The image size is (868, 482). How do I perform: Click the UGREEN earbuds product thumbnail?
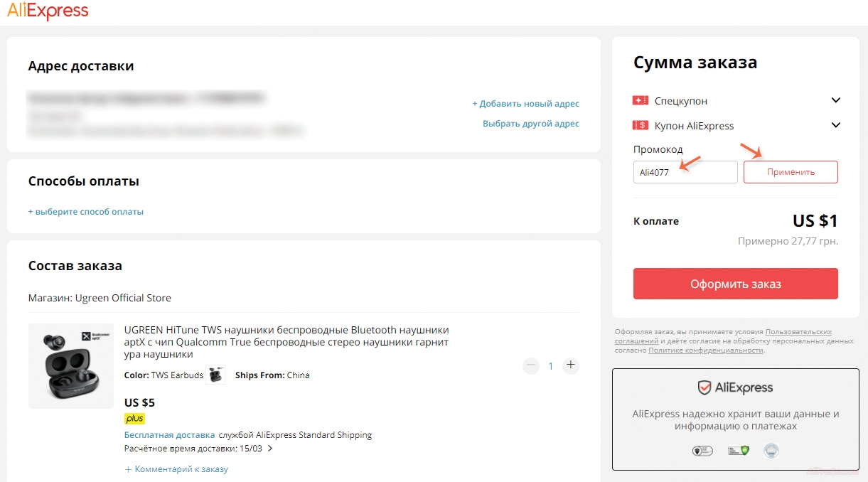(x=70, y=366)
